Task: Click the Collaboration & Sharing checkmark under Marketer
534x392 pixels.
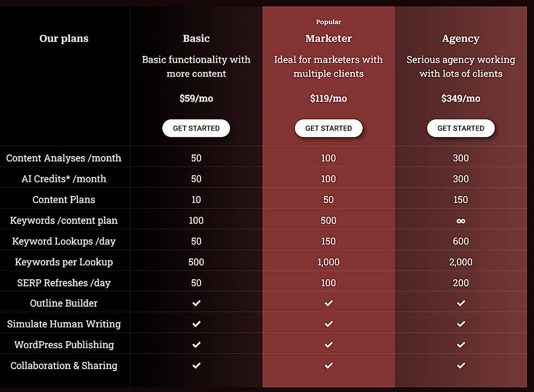Action: pyautogui.click(x=328, y=365)
